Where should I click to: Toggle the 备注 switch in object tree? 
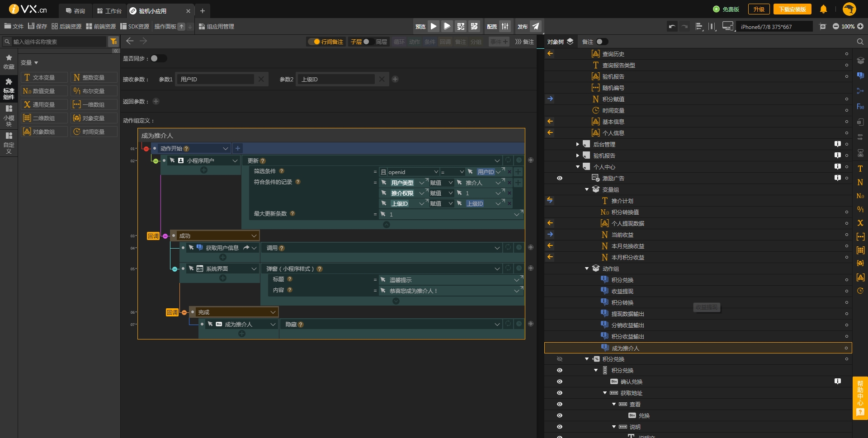click(x=602, y=42)
